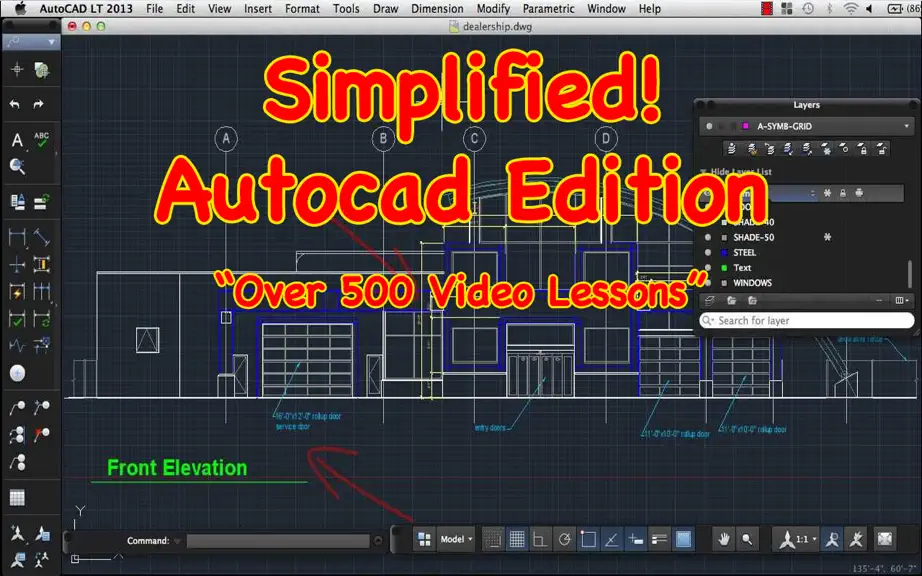Toggle visibility of the STEEL layer
The height and width of the screenshot is (576, 922).
tap(708, 253)
